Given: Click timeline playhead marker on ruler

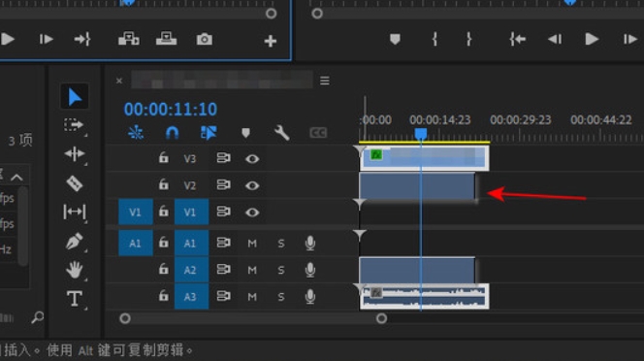Looking at the screenshot, I should pos(421,134).
